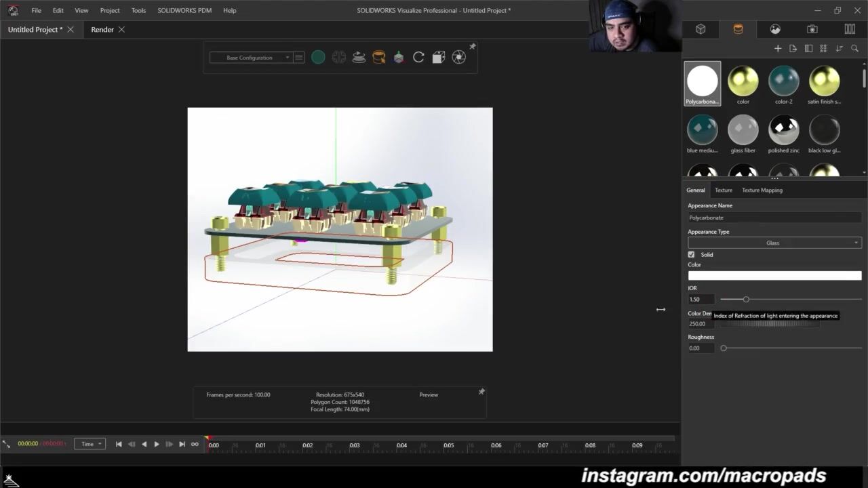Open the Tools menu
The height and width of the screenshot is (488, 868).
pos(138,10)
